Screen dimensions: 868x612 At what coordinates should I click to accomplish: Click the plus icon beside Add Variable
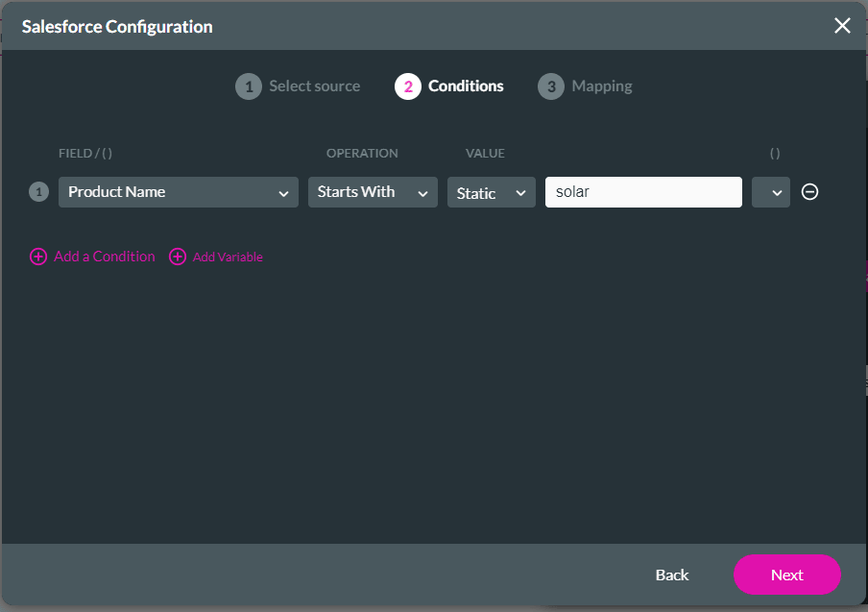[178, 257]
